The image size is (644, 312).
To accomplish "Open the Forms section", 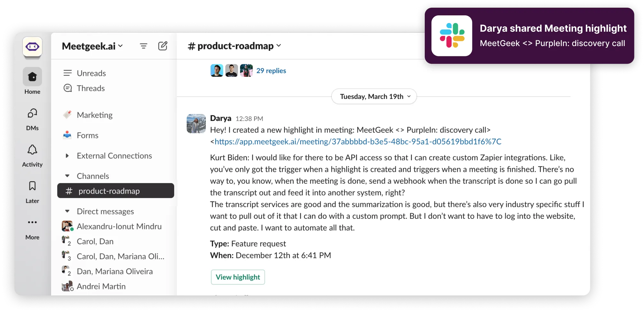I will [88, 135].
